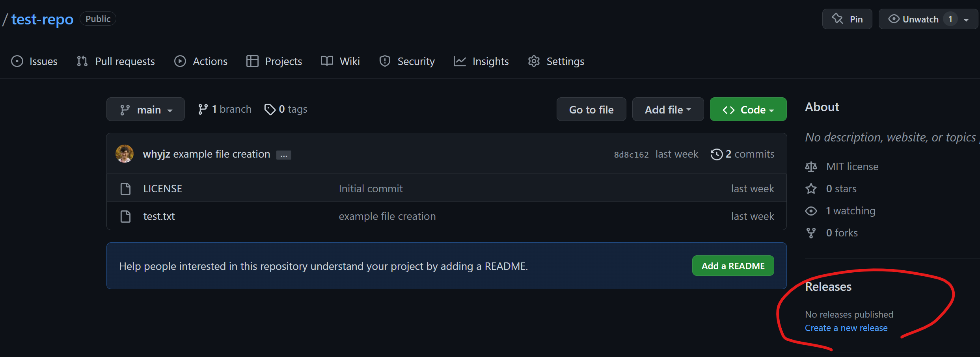Switch to the Pull requests tab
The width and height of the screenshot is (980, 357).
coord(116,61)
